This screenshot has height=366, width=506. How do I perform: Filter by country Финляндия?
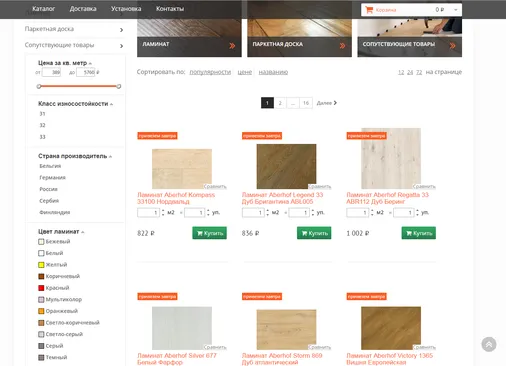(x=55, y=212)
